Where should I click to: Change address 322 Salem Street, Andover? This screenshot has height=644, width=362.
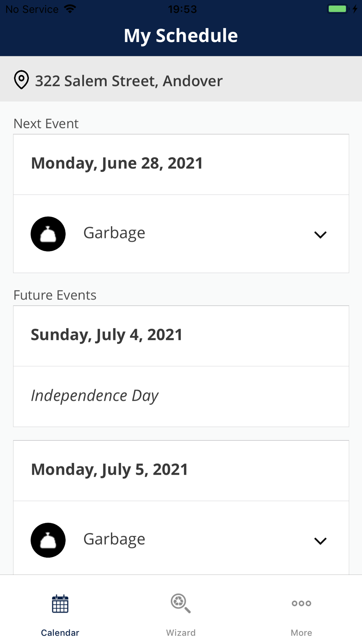click(x=181, y=79)
